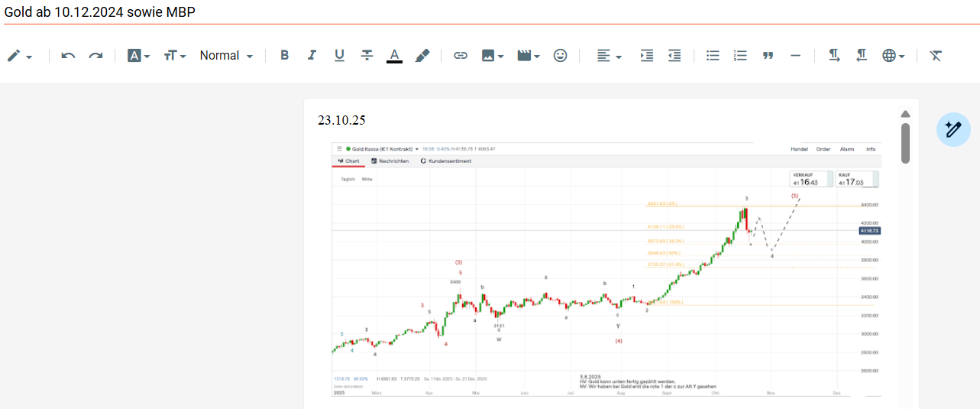The image size is (980, 409).
Task: Start a bulleted list
Action: (x=713, y=56)
